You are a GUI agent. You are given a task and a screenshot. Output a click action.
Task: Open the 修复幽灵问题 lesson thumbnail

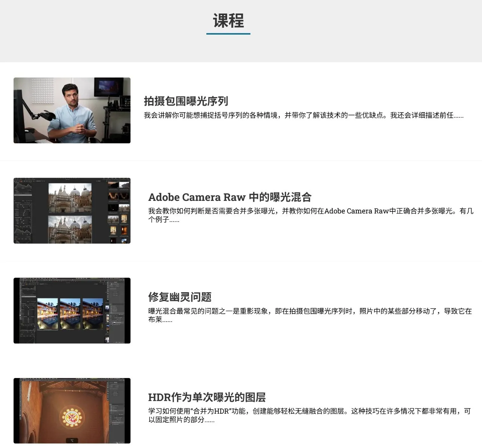[x=72, y=311]
